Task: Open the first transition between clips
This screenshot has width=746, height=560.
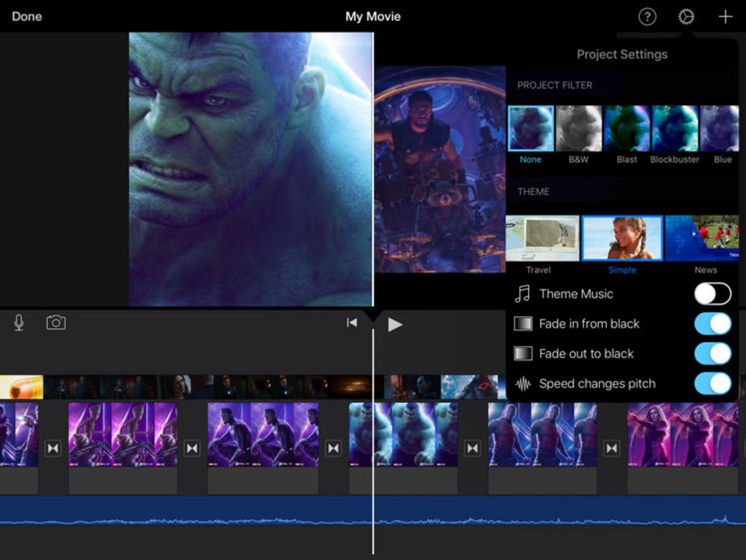Action: [x=52, y=448]
